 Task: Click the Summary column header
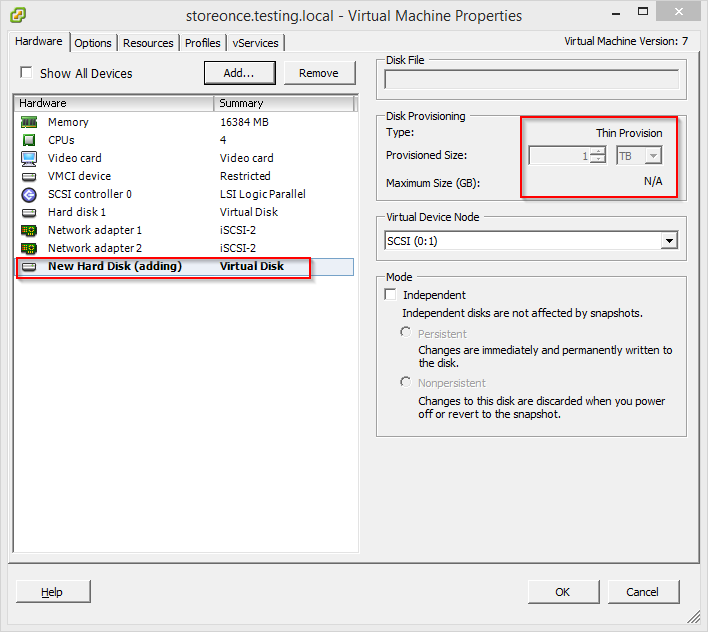coord(284,103)
